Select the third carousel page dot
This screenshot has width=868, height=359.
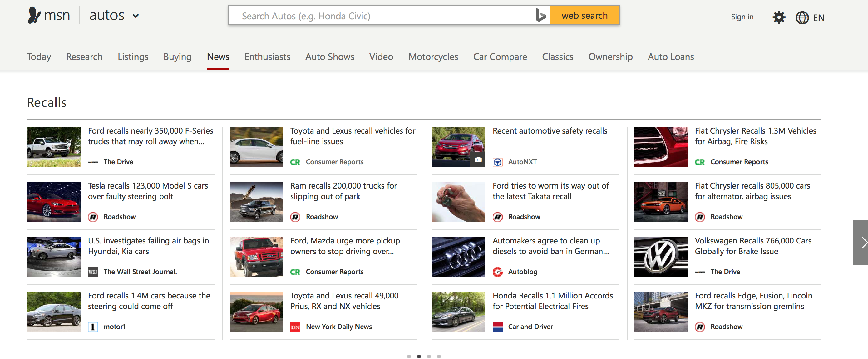click(x=429, y=356)
